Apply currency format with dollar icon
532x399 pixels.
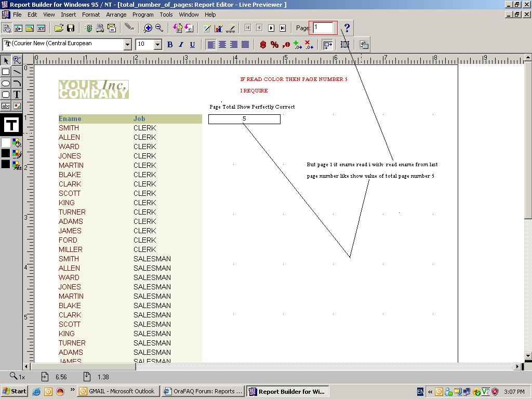[x=263, y=45]
